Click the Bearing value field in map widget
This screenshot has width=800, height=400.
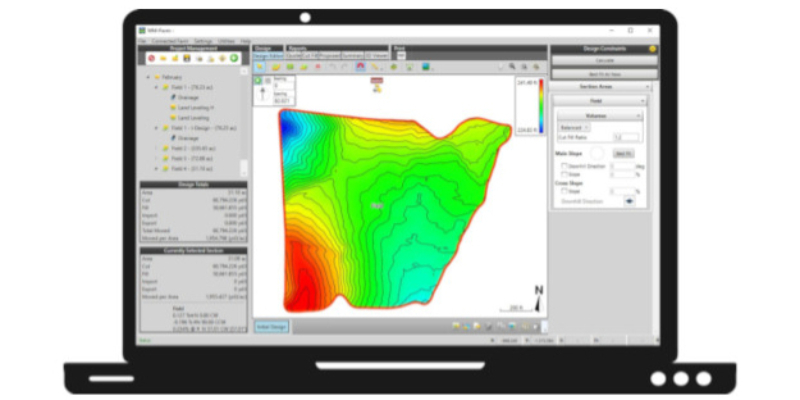pos(284,86)
